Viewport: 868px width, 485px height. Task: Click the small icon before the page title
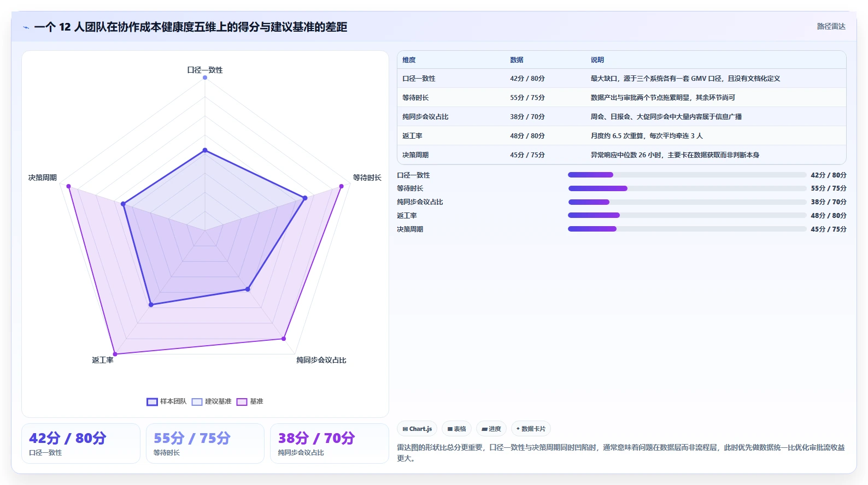click(26, 27)
